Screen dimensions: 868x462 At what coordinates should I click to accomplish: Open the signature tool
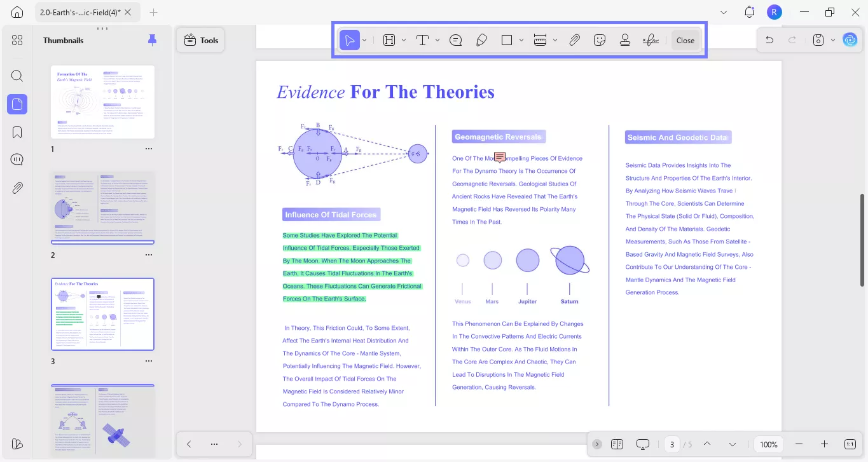coord(650,40)
